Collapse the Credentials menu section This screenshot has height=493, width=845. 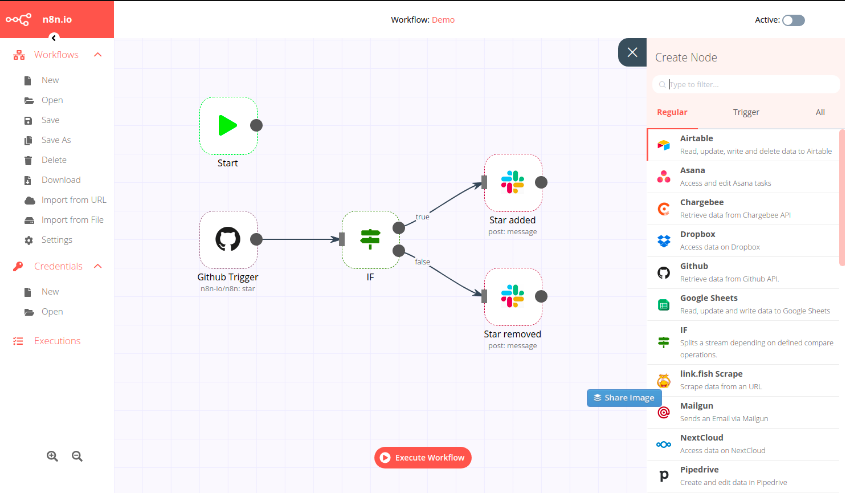(98, 266)
